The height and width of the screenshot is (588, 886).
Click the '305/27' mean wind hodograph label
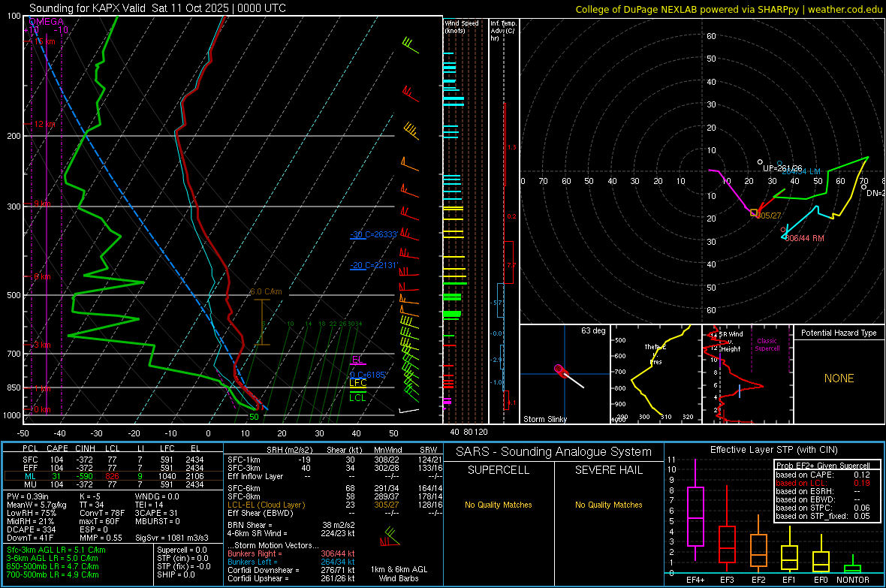(x=768, y=216)
